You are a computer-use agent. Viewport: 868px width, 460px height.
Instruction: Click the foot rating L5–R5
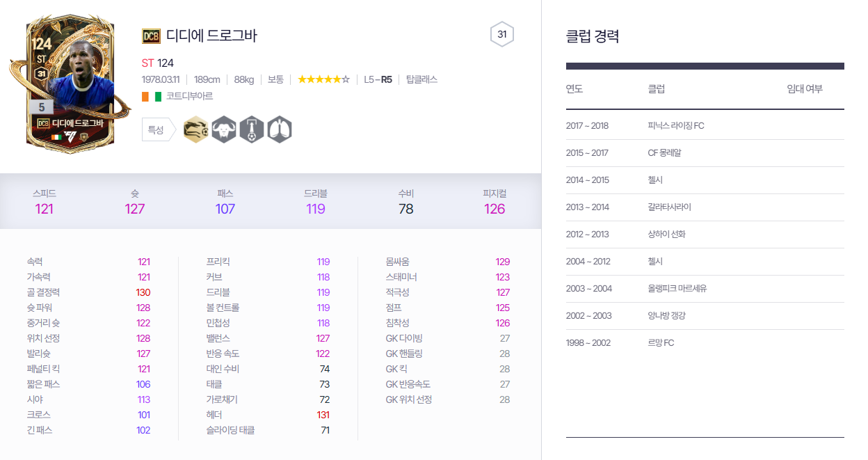[x=378, y=79]
